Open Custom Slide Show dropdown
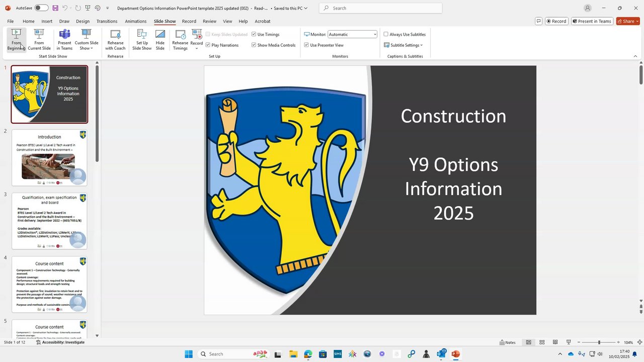 [x=87, y=40]
